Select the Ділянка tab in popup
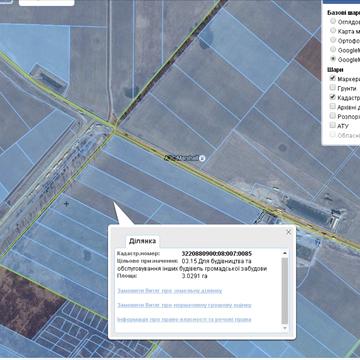Viewport: 360px width, 360px height. tap(143, 241)
